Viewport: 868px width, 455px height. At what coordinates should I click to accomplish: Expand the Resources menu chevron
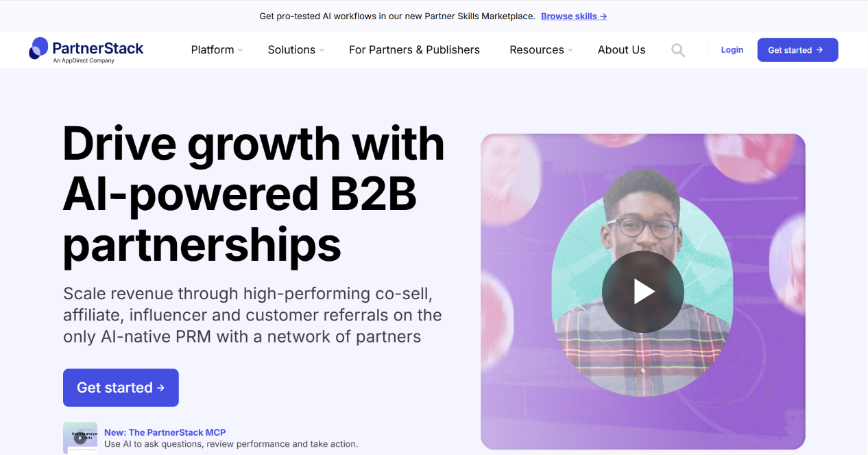click(x=570, y=50)
